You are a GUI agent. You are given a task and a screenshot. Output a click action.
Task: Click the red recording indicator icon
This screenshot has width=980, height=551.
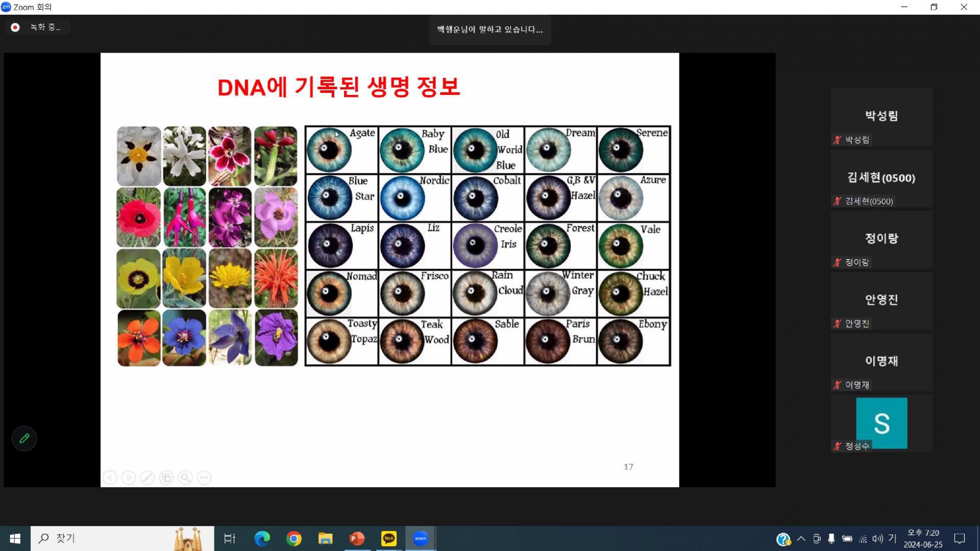(x=15, y=28)
